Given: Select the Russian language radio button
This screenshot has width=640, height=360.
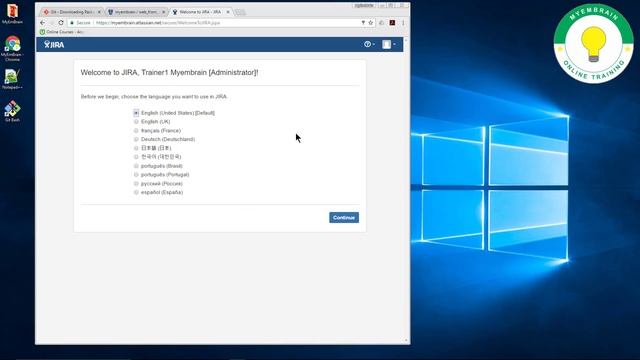Looking at the screenshot, I should (x=136, y=184).
